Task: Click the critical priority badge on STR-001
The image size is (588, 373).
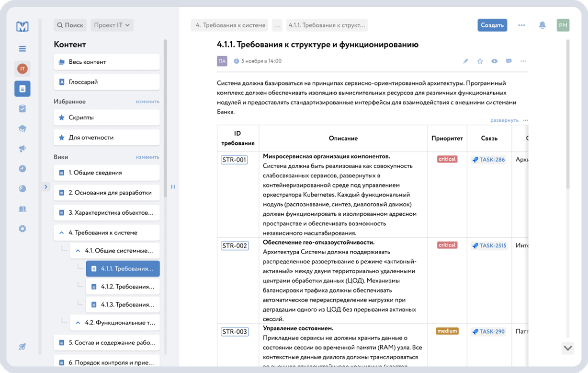Action: [x=447, y=159]
